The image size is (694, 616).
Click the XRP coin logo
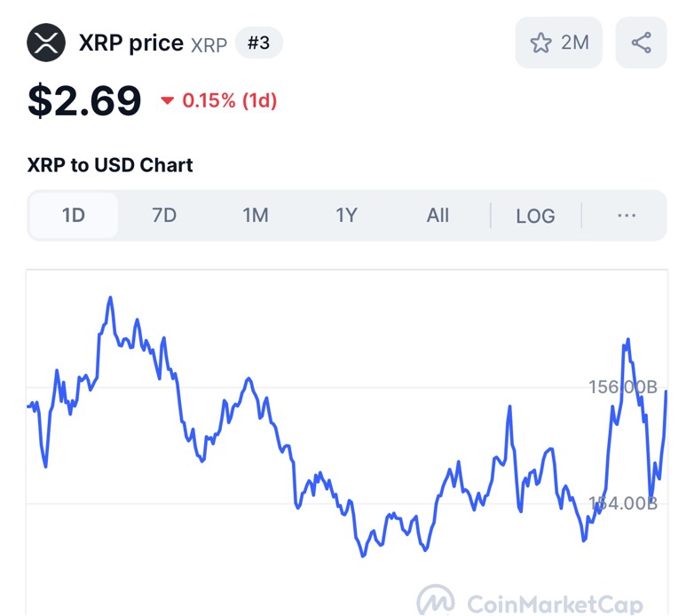click(x=46, y=42)
